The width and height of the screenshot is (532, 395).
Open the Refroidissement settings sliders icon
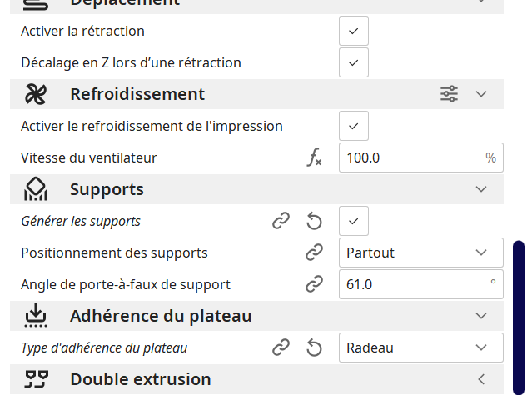tap(449, 94)
